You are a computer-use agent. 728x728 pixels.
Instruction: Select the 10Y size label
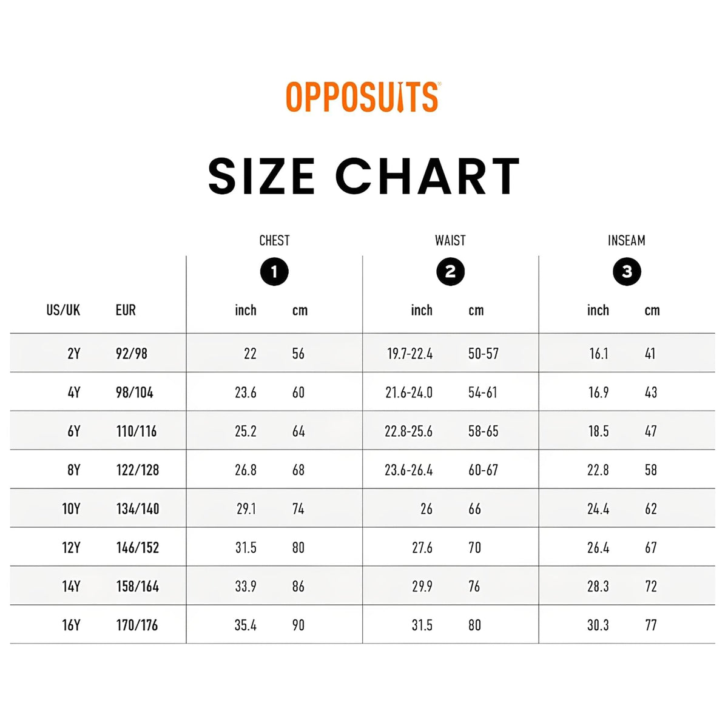71,509
